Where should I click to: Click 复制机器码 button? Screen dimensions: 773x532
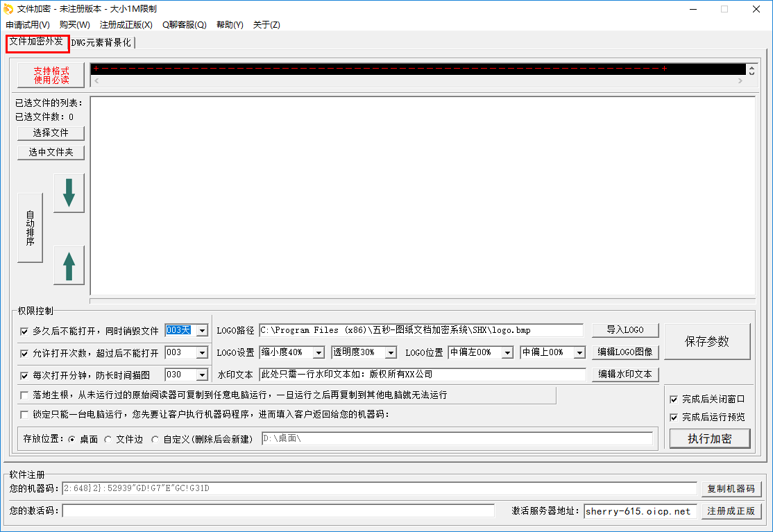(x=731, y=489)
